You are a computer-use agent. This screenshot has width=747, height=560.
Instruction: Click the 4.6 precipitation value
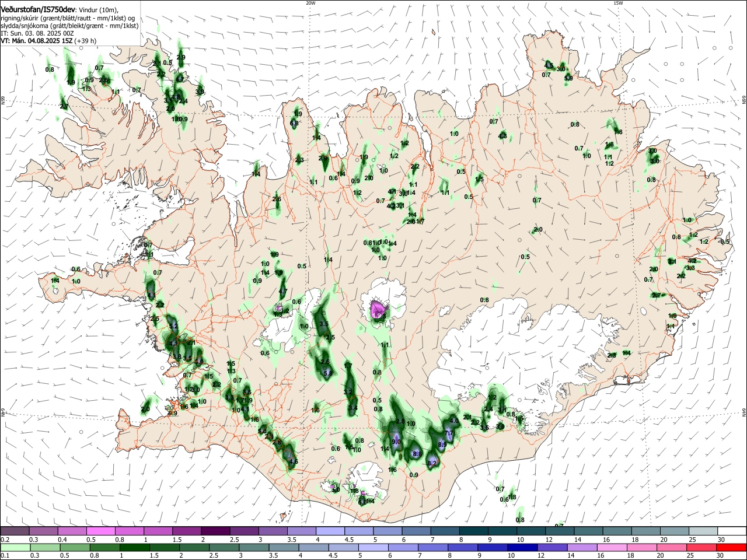[294, 462]
